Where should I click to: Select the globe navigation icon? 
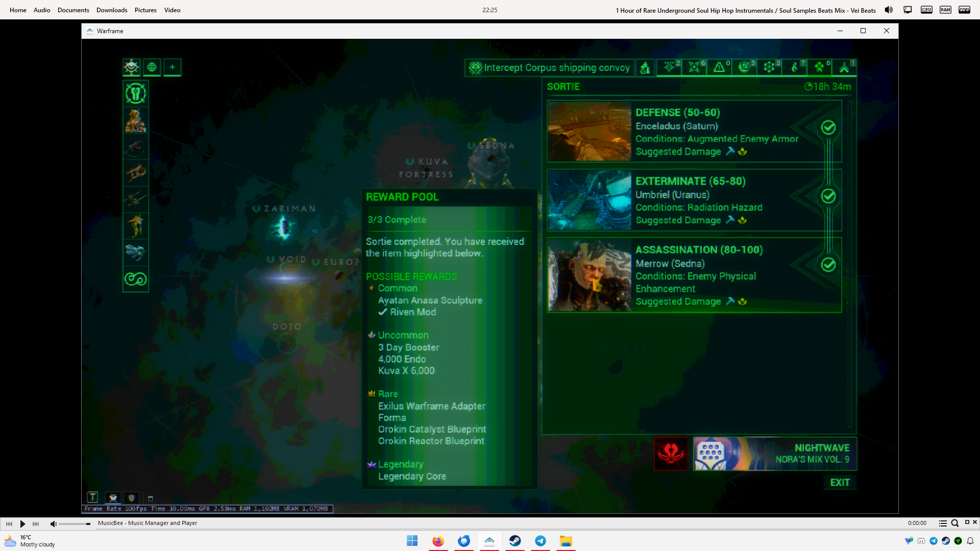tap(152, 67)
